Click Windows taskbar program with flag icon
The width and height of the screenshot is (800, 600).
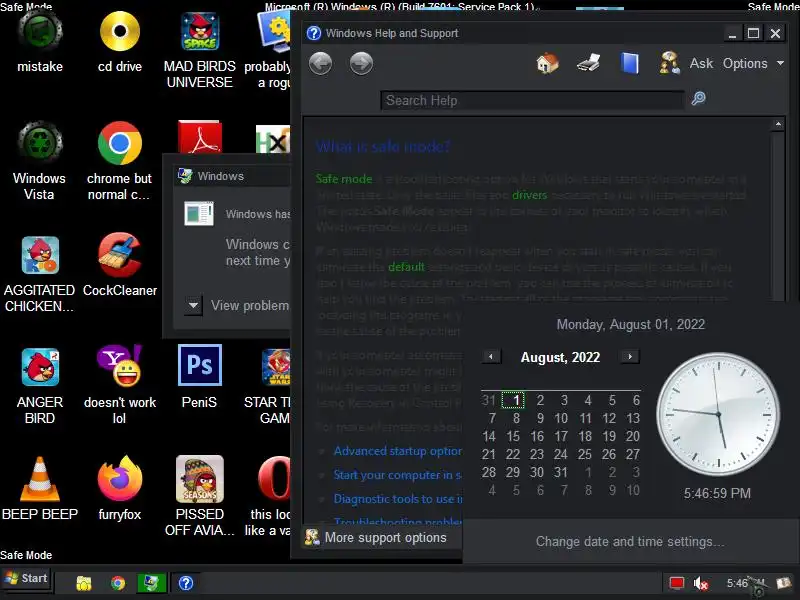point(152,583)
